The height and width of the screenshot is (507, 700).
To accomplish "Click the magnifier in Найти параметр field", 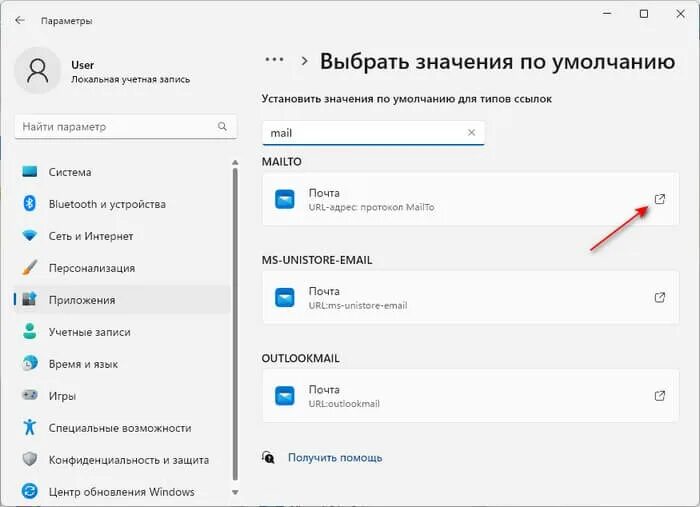I will (222, 126).
